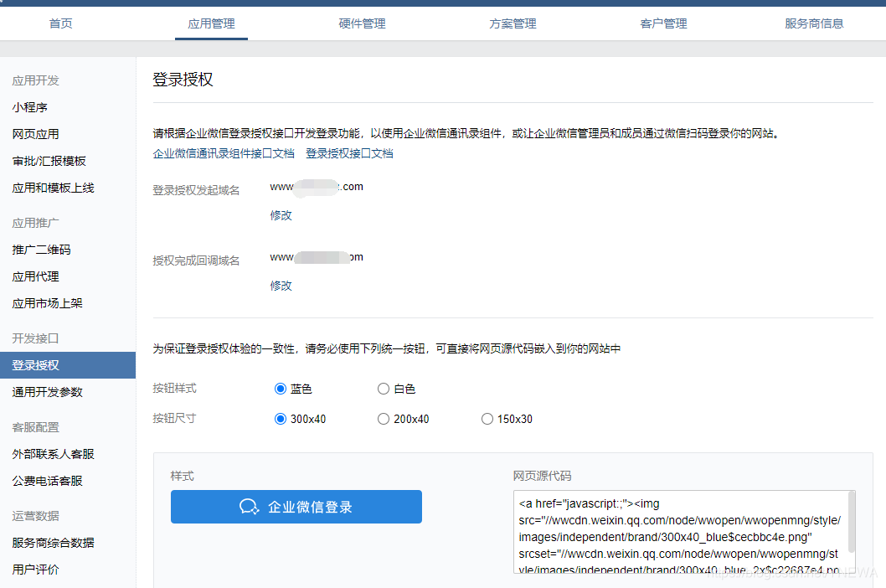Click the 授权完成回调域名 label

[196, 260]
